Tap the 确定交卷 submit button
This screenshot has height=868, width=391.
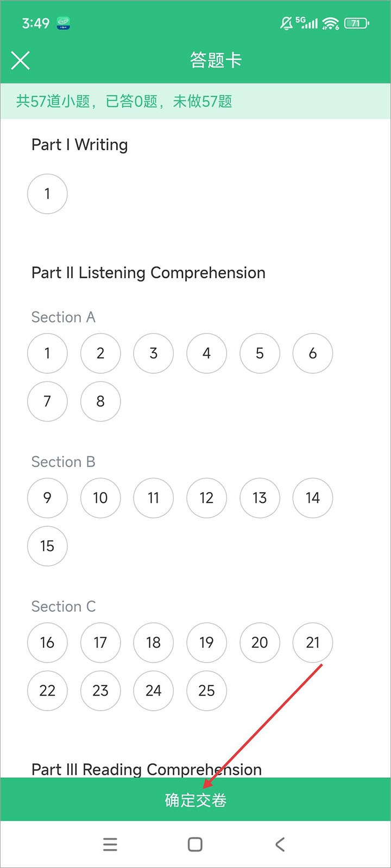pos(195,800)
